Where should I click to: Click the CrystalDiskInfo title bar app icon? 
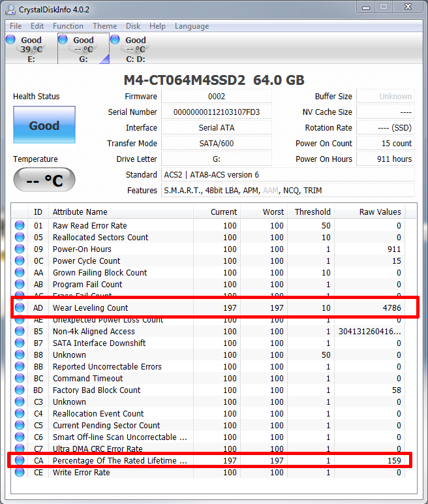tap(10, 10)
